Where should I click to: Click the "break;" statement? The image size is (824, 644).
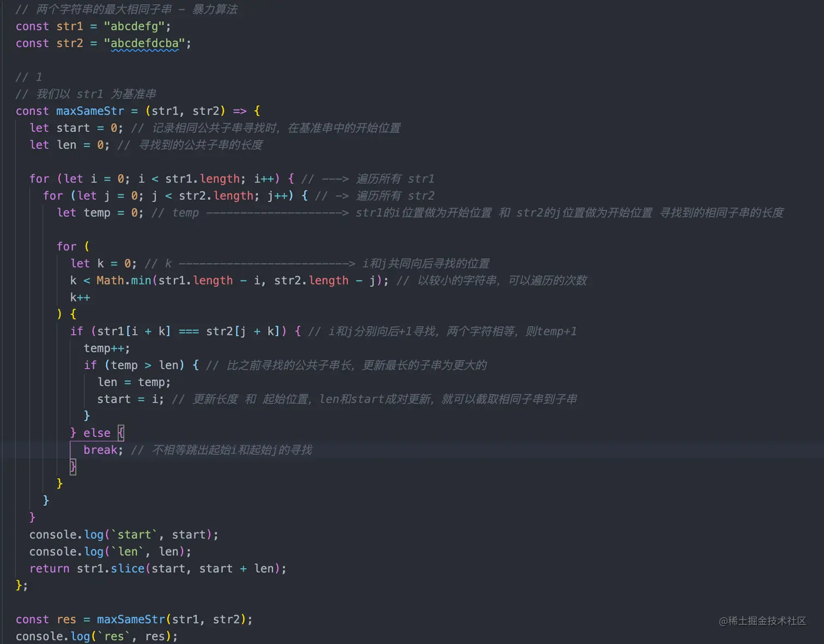pos(104,450)
